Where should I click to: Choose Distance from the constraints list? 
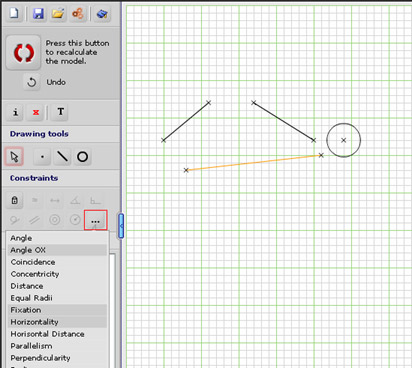tap(57, 286)
